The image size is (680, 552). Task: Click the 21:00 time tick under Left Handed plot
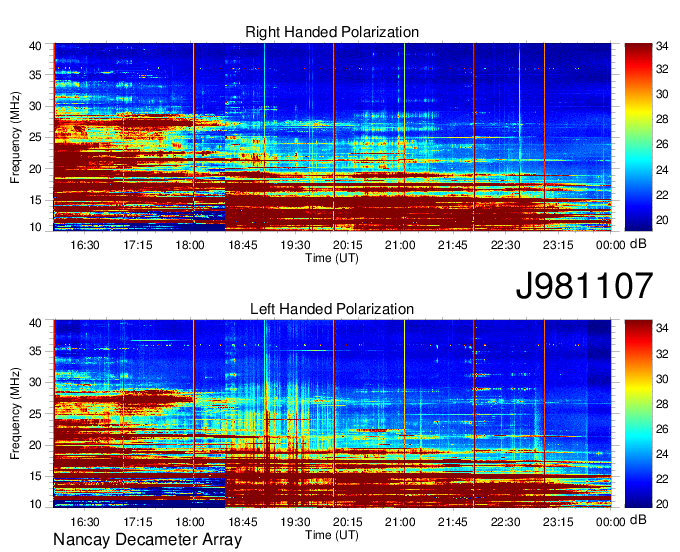pyautogui.click(x=400, y=522)
